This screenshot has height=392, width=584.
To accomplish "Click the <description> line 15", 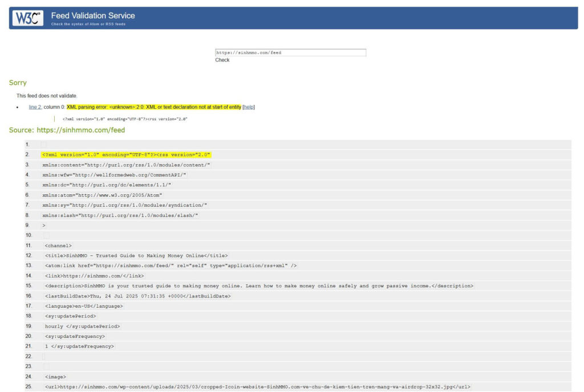I will tap(259, 286).
